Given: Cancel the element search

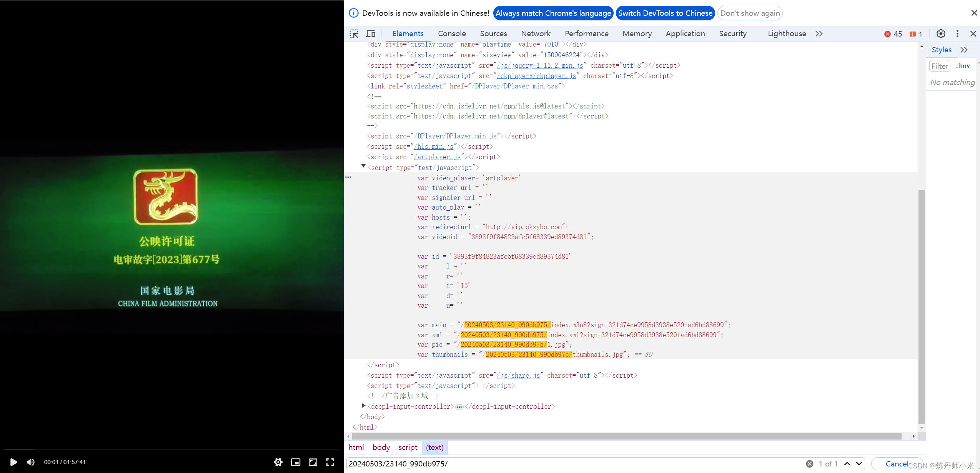Looking at the screenshot, I should [x=897, y=464].
